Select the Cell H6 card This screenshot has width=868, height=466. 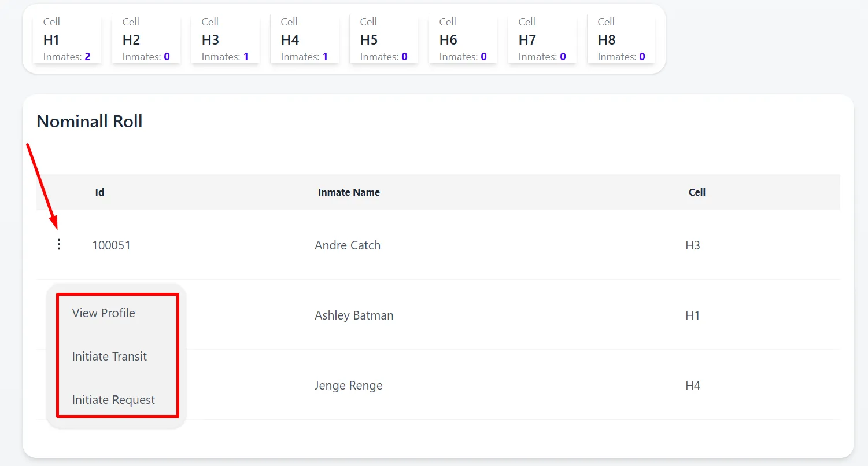tap(463, 39)
